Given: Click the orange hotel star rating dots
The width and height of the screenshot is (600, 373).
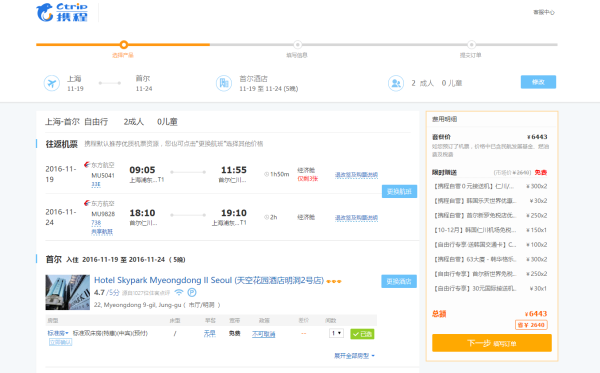Looking at the screenshot, I should (334, 281).
